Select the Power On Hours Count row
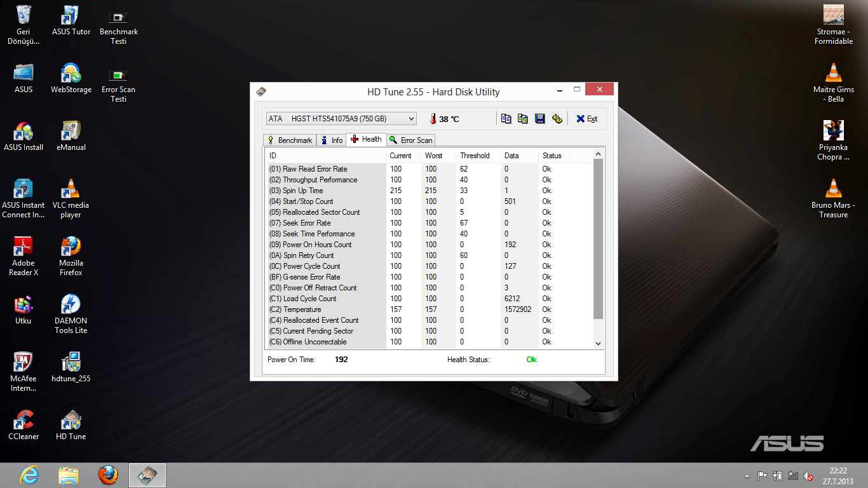 point(429,245)
